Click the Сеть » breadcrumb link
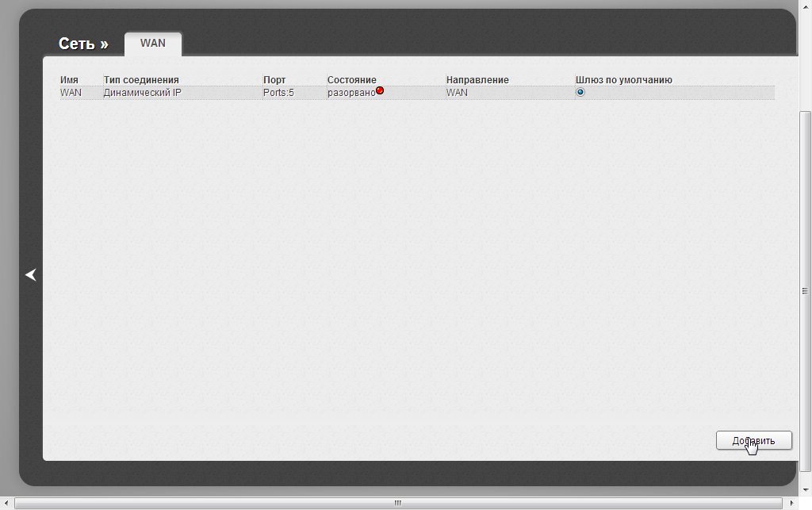The width and height of the screenshot is (812, 510). (83, 44)
